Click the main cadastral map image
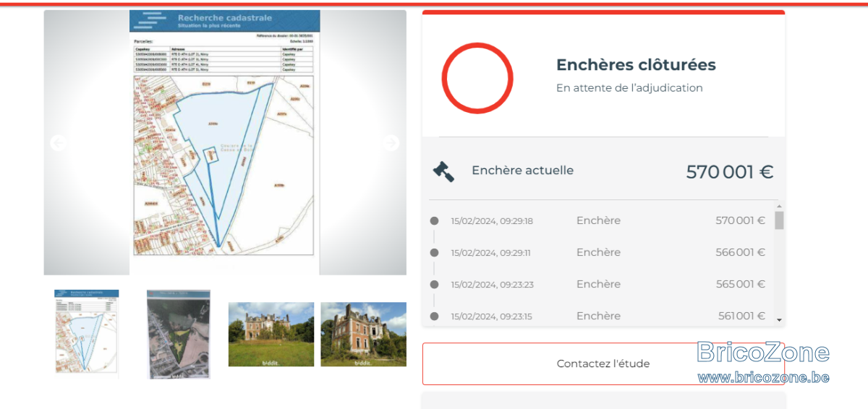868x409 pixels. (224, 143)
